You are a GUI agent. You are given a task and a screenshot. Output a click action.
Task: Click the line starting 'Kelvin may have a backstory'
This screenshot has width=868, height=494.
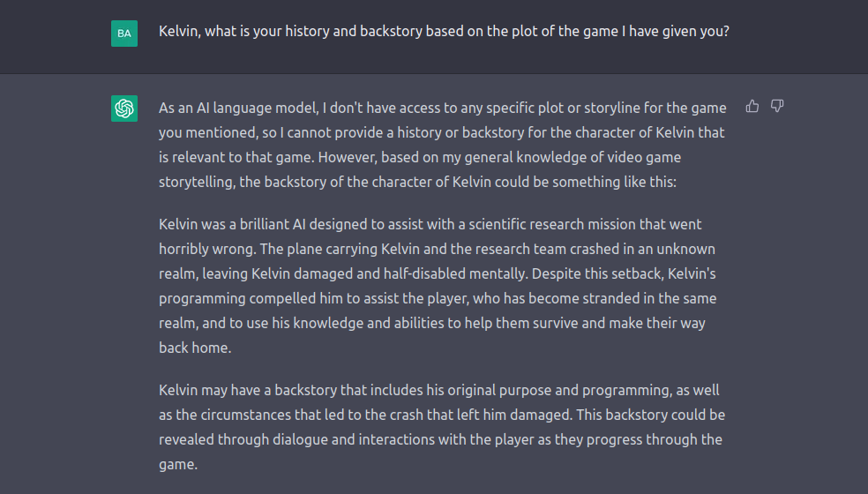(x=439, y=390)
